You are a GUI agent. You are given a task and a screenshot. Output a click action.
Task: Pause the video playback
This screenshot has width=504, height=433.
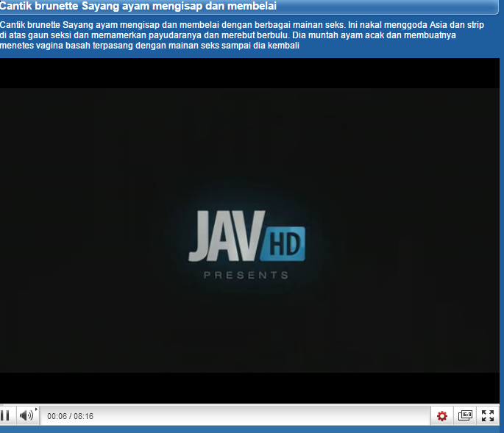click(5, 416)
